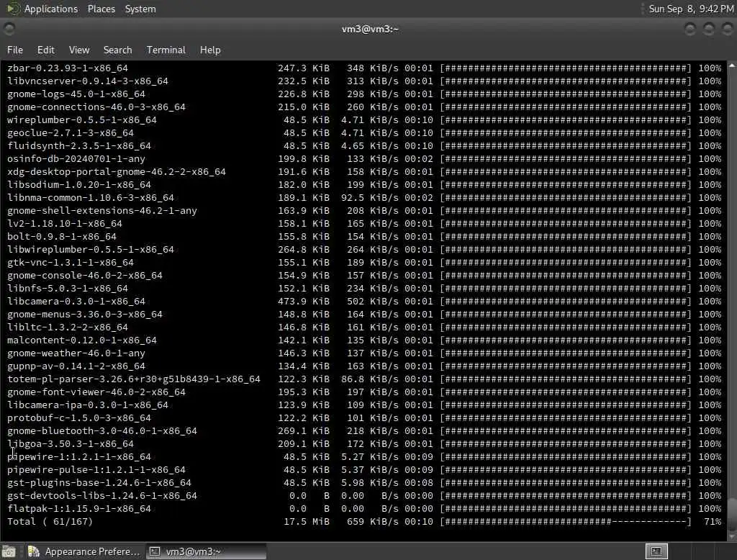Viewport: 737px width, 560px height.
Task: Click the protobuf-c-1.5.0-3-x86_64 line
Action: [x=364, y=418]
